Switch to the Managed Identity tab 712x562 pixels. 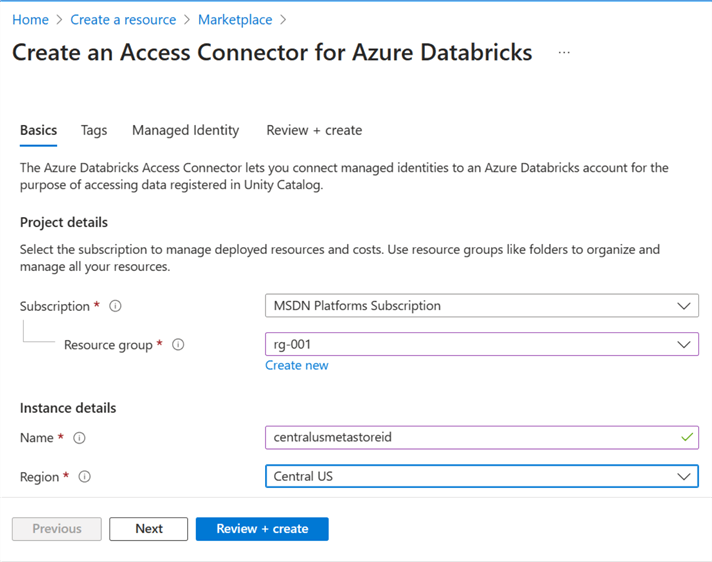[x=185, y=130]
